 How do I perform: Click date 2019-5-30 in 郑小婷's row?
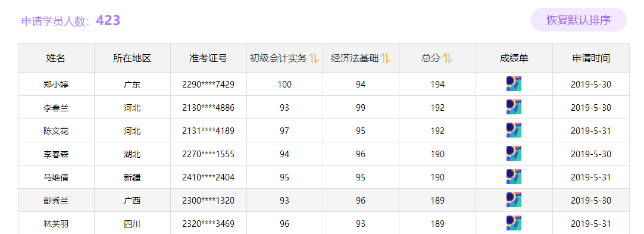pos(591,85)
